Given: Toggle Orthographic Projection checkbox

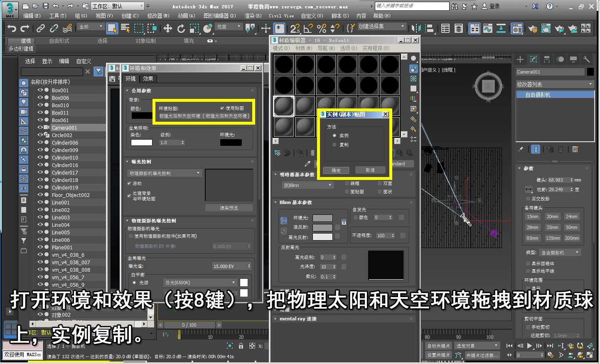Looking at the screenshot, I should click(x=528, y=199).
